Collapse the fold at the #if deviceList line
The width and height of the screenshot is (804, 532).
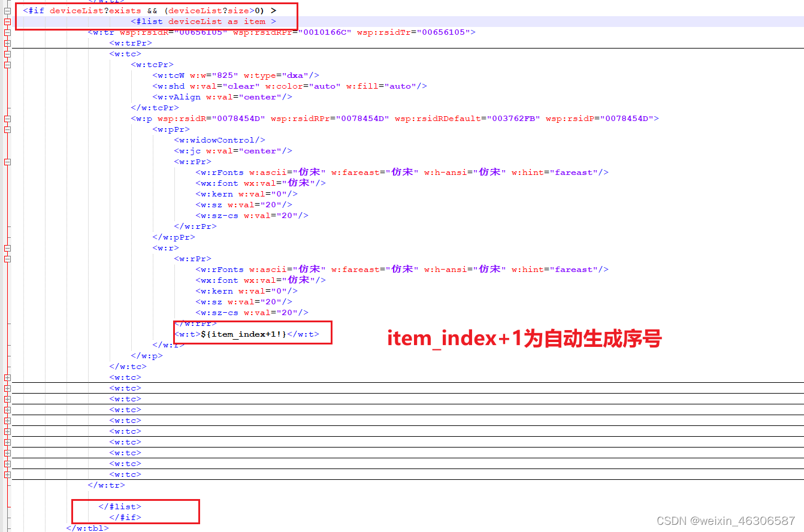pyautogui.click(x=7, y=11)
